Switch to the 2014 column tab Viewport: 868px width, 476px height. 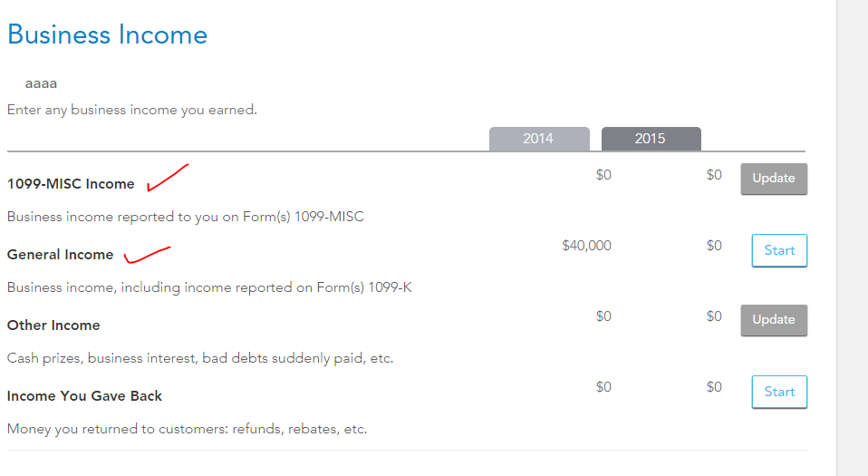[x=539, y=139]
